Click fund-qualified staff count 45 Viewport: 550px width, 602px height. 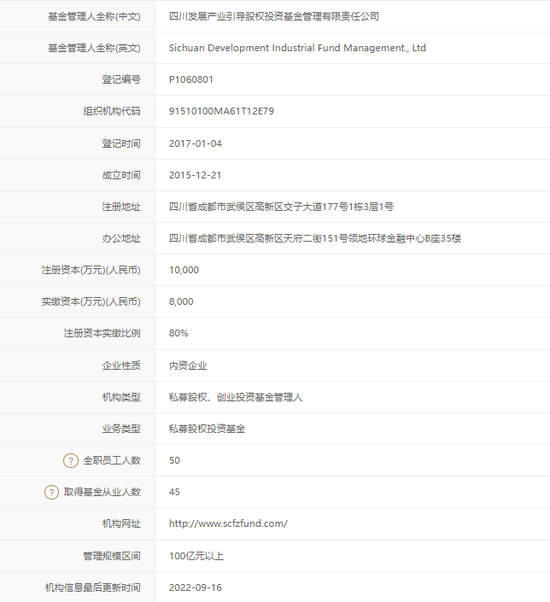click(174, 492)
